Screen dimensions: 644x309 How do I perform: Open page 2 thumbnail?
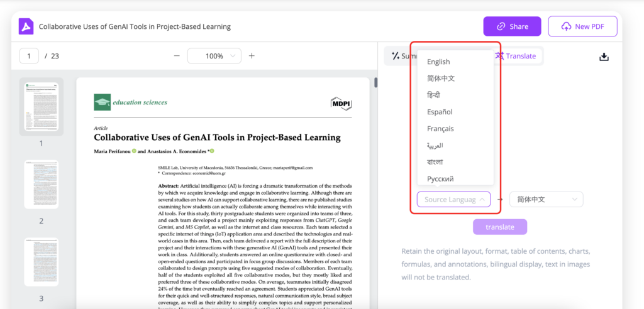point(41,184)
